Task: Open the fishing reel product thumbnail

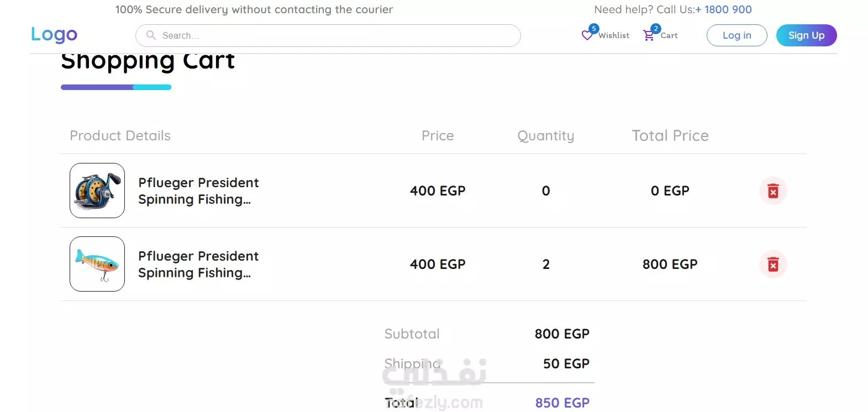Action: tap(97, 191)
